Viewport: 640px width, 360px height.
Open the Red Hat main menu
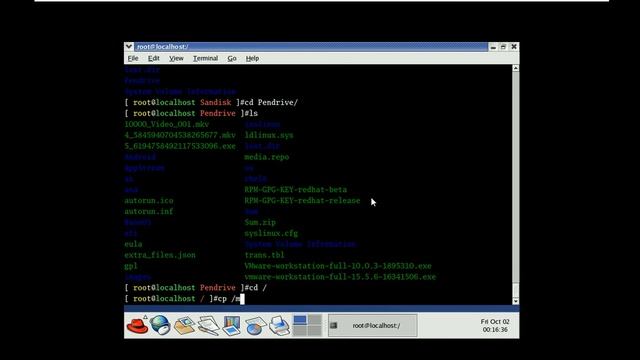(x=138, y=325)
